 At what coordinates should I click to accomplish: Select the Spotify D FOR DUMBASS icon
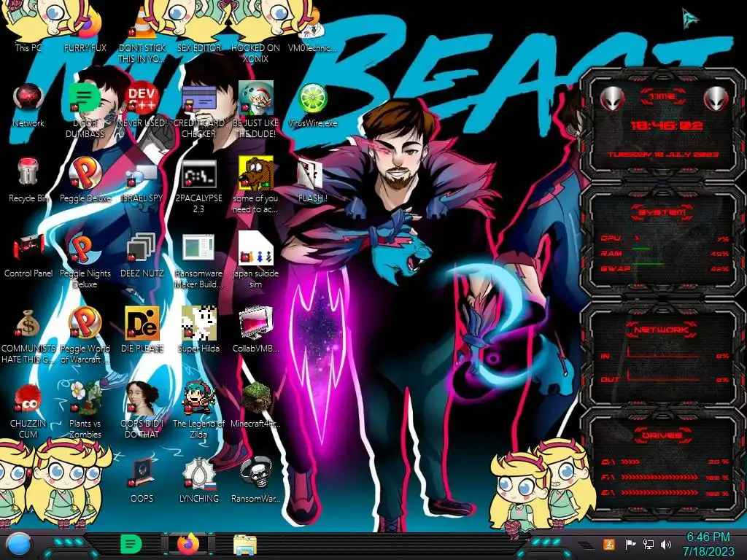click(x=85, y=111)
